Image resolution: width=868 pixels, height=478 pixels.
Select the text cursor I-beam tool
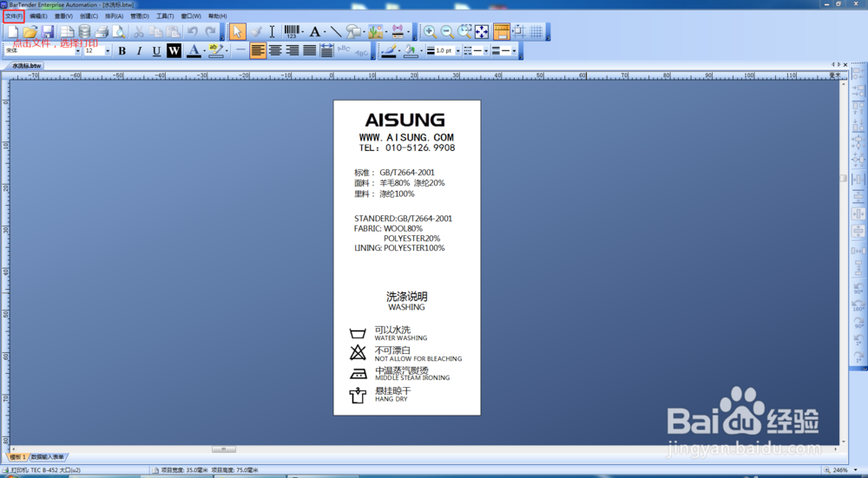point(272,31)
